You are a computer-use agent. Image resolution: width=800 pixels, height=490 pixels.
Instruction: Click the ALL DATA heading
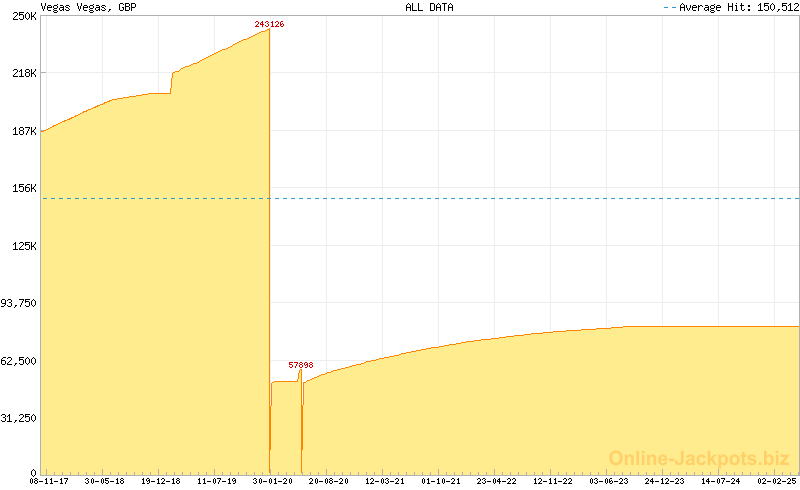[427, 7]
